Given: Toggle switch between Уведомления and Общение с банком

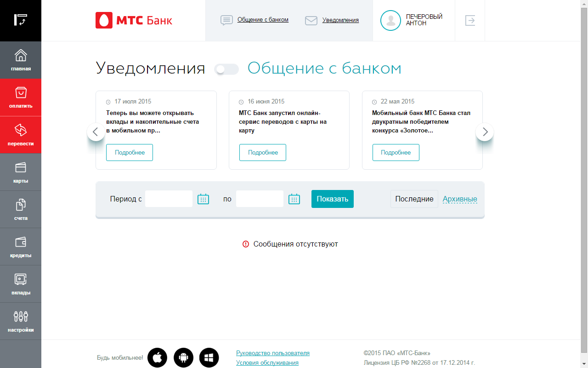Looking at the screenshot, I should 226,69.
